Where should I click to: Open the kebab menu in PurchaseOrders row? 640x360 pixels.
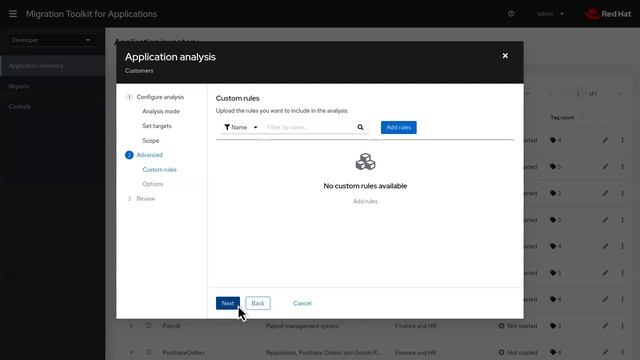pos(622,352)
